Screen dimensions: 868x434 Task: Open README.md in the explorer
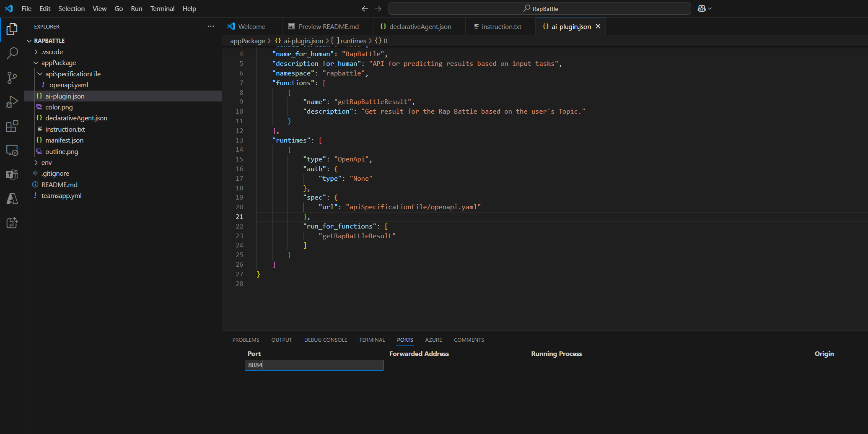point(59,185)
